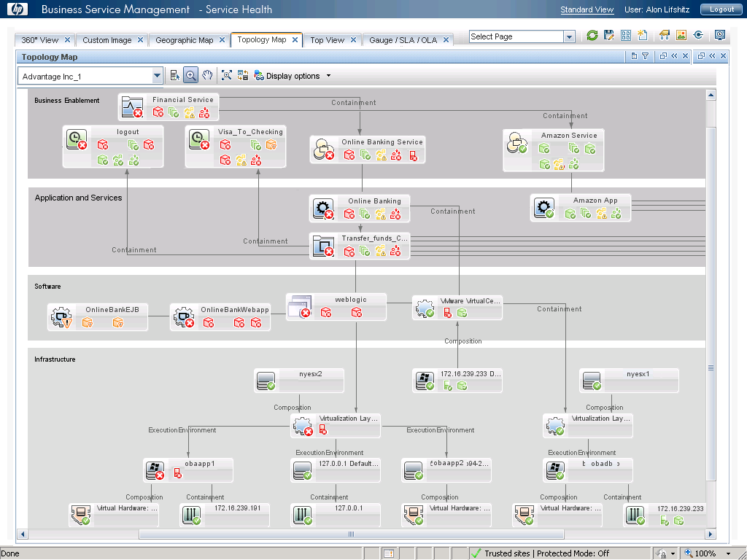Select the Online Banking Service node

tap(368, 149)
